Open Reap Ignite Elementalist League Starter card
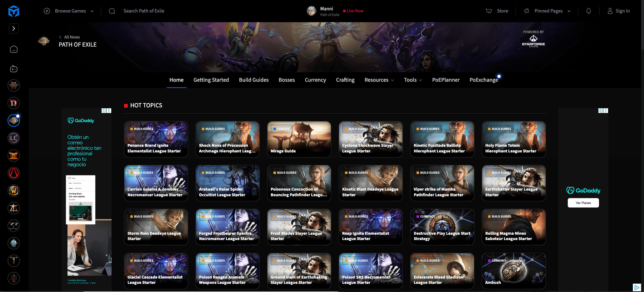Image resolution: width=644 pixels, height=292 pixels. tap(371, 227)
